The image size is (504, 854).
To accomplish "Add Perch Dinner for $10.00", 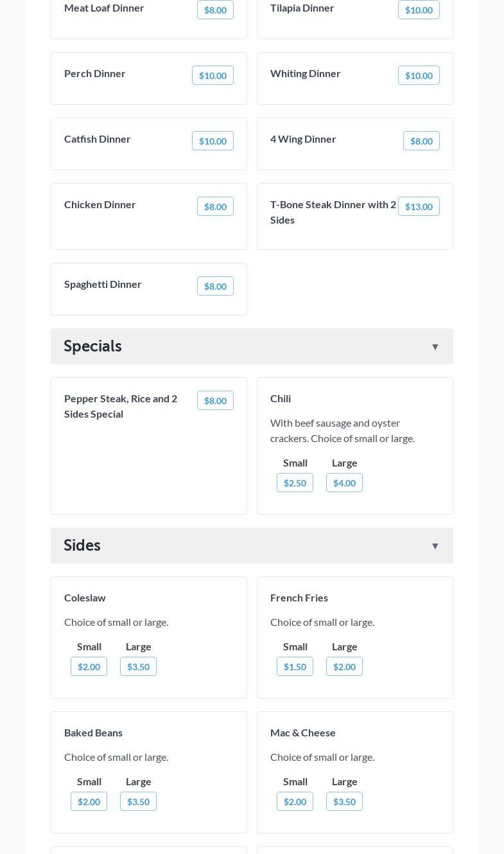I will [213, 76].
